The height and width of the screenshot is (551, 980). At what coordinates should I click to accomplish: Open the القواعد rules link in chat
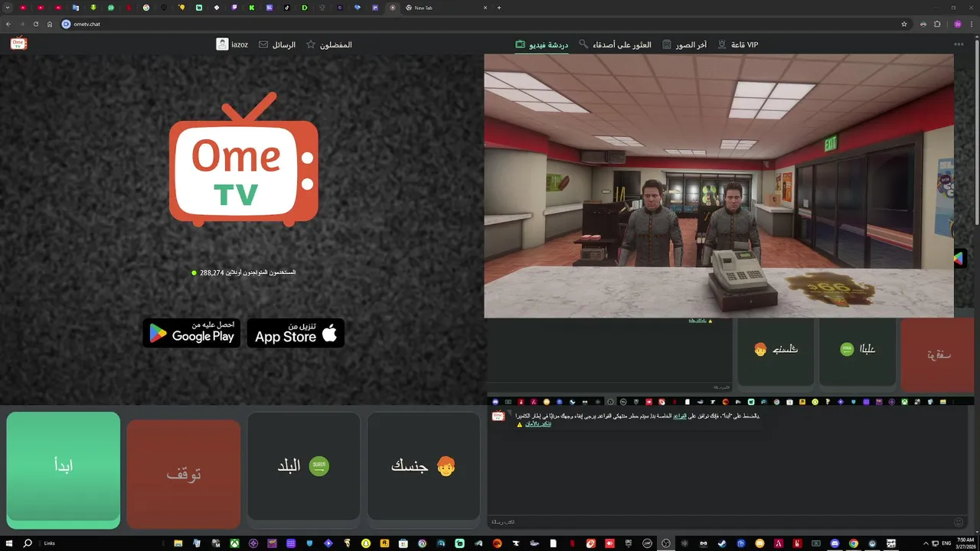pyautogui.click(x=679, y=416)
